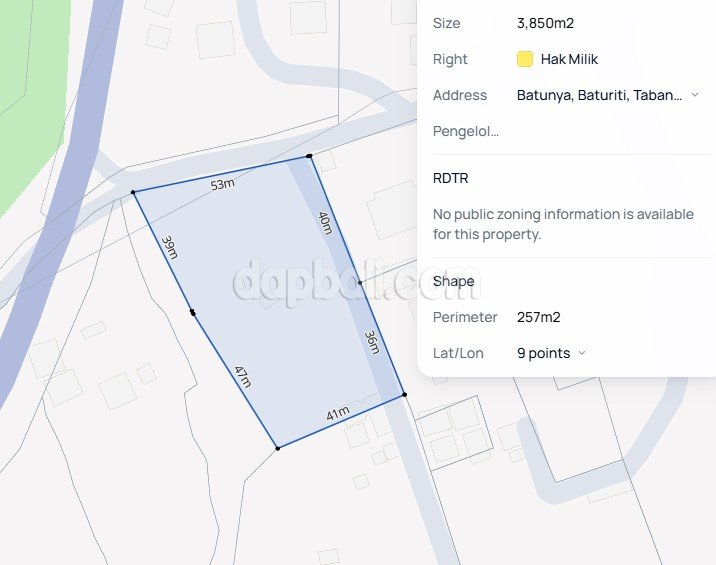Expand the Address dropdown chevron
Viewport: 716px width, 565px height.
(x=695, y=95)
